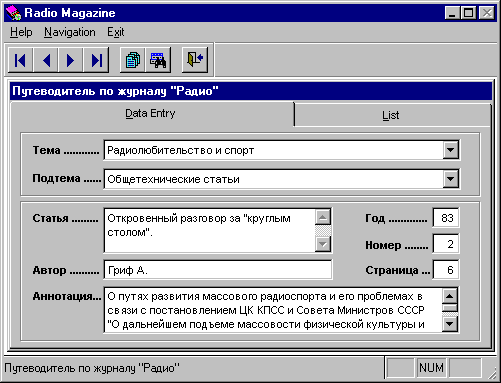
Task: Click the Год field with 83
Action: (x=446, y=218)
